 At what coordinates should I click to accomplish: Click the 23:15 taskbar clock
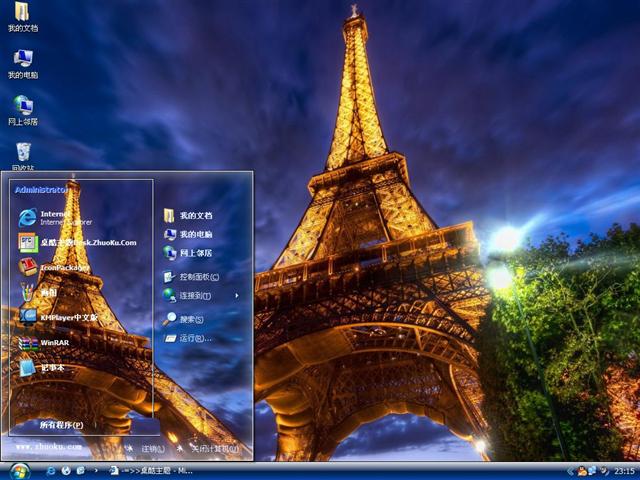624,471
